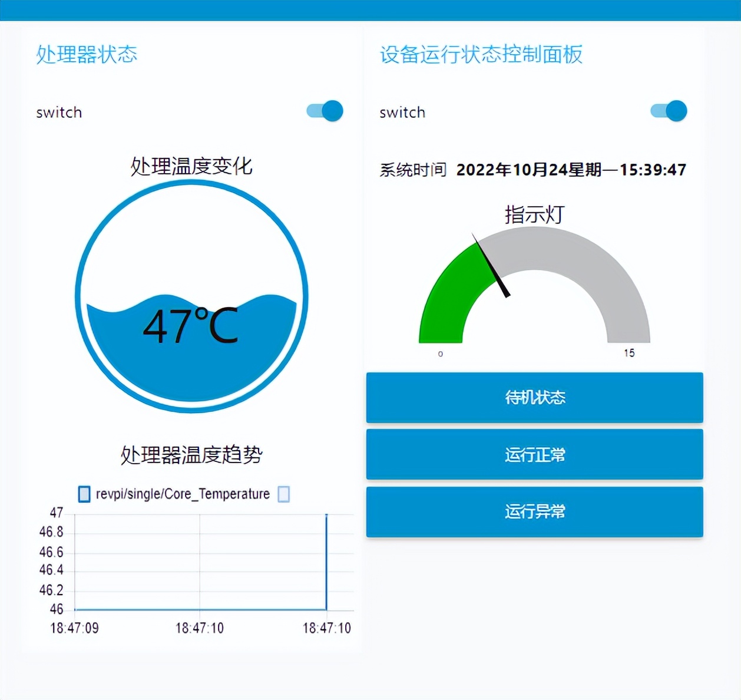Toggle the switch in 处理器状态 panel

click(325, 111)
